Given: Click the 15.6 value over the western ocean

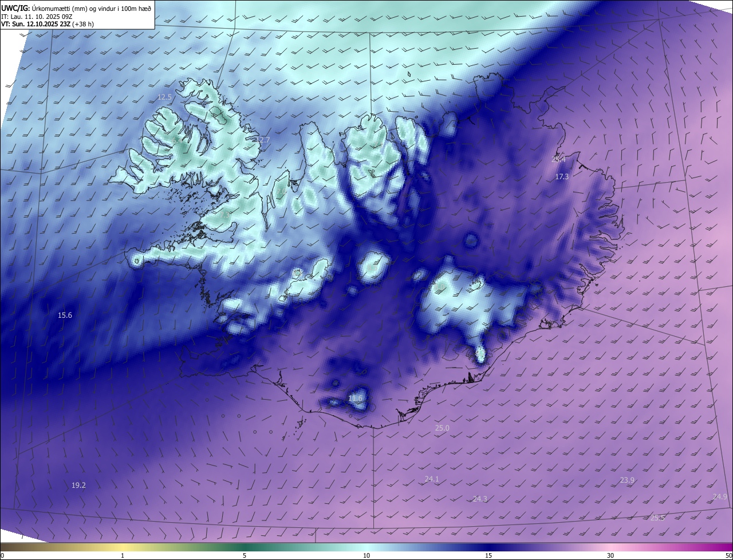Looking at the screenshot, I should [65, 316].
